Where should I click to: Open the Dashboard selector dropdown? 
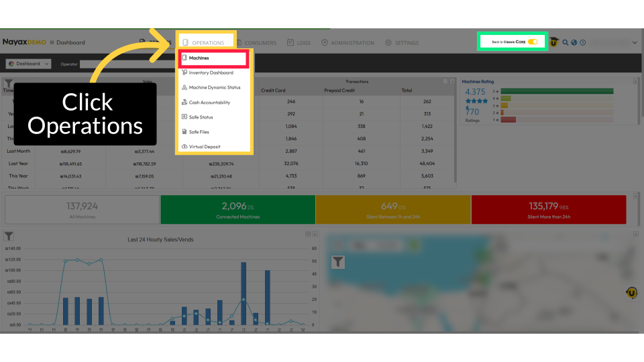click(28, 64)
